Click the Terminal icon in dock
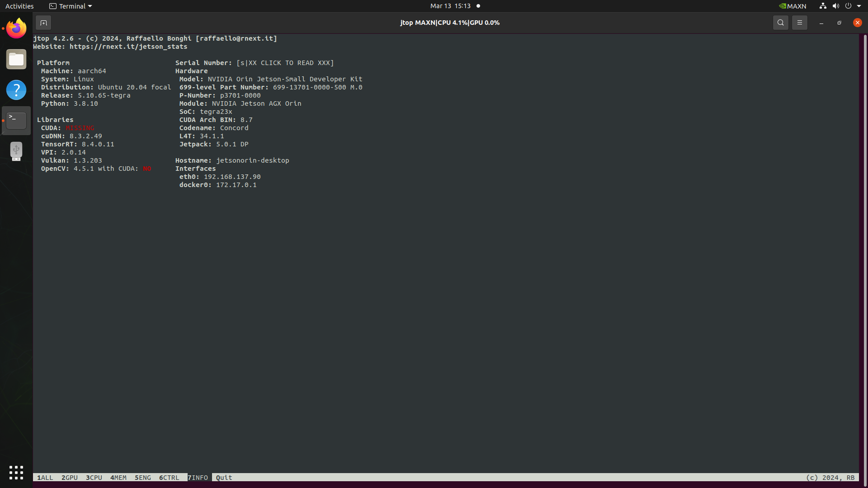 coord(16,121)
